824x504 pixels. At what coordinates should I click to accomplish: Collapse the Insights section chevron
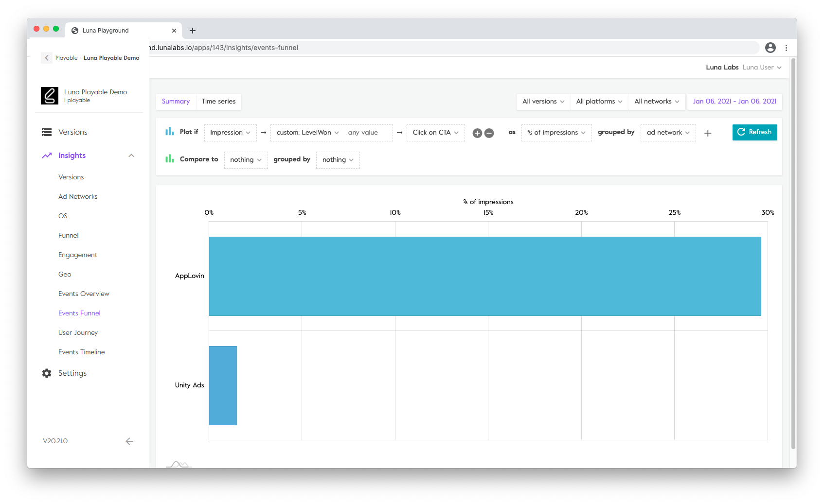tap(131, 156)
